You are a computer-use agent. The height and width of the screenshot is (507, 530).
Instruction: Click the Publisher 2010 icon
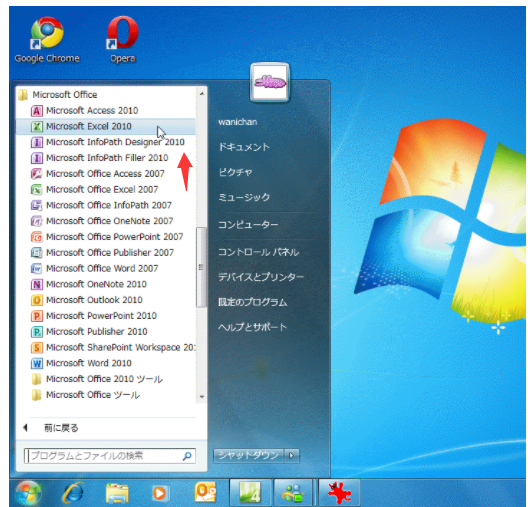click(x=37, y=332)
